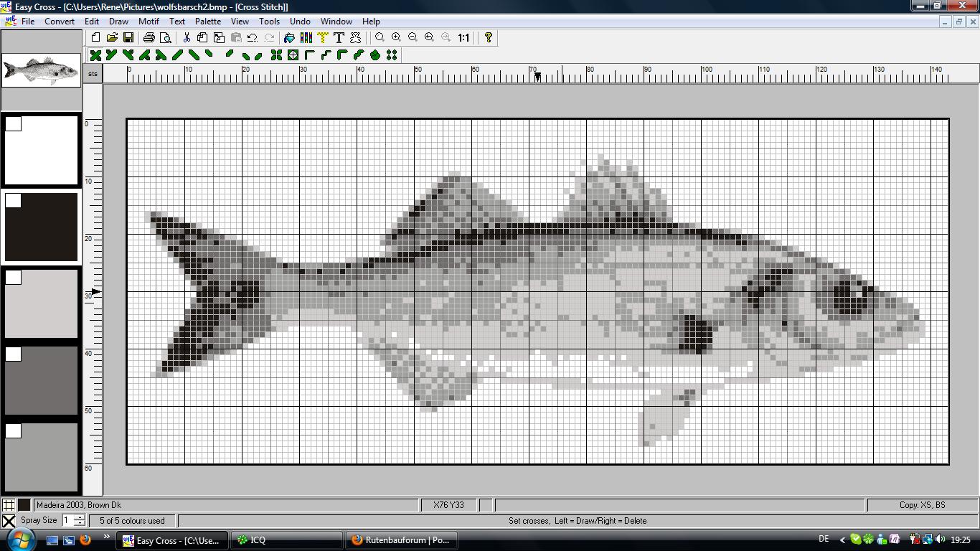Toggle the checkbox on the dark brown swatch
Viewport: 980px width, 551px height.
click(x=14, y=201)
